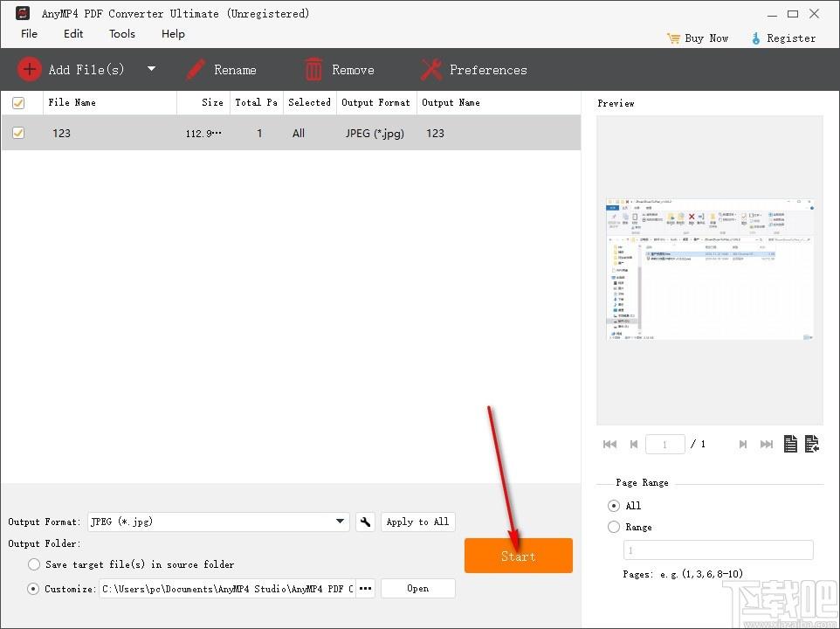
Task: Open the Edit menu
Action: tap(73, 34)
